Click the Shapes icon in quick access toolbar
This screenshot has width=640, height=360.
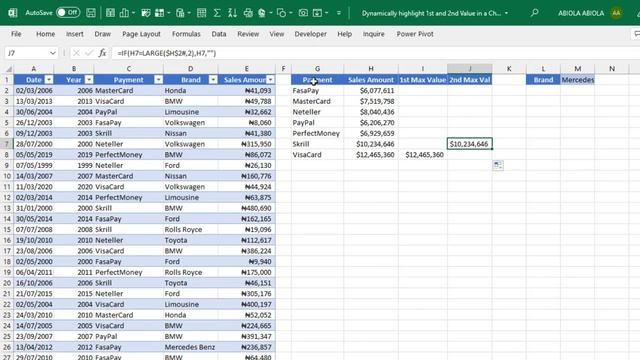pos(281,13)
